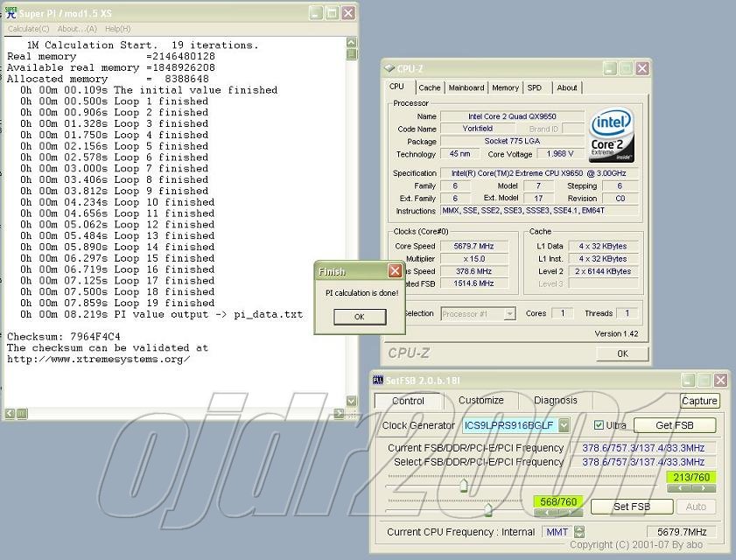The width and height of the screenshot is (736, 560).
Task: Click the 568/760 green value label
Action: (558, 501)
